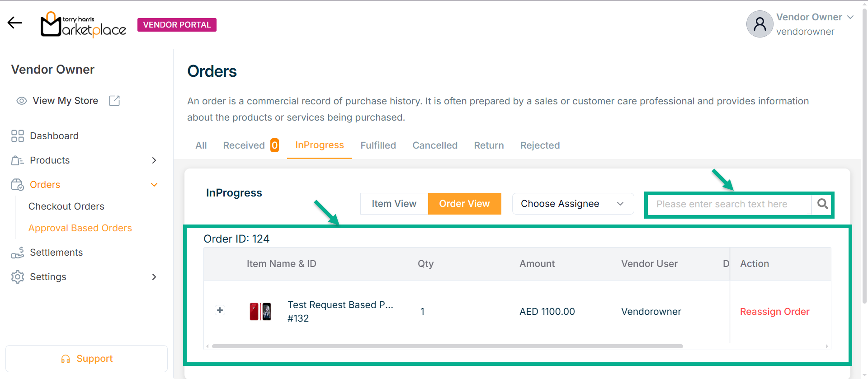
Task: Collapse the Orders sidebar menu
Action: coord(154,185)
